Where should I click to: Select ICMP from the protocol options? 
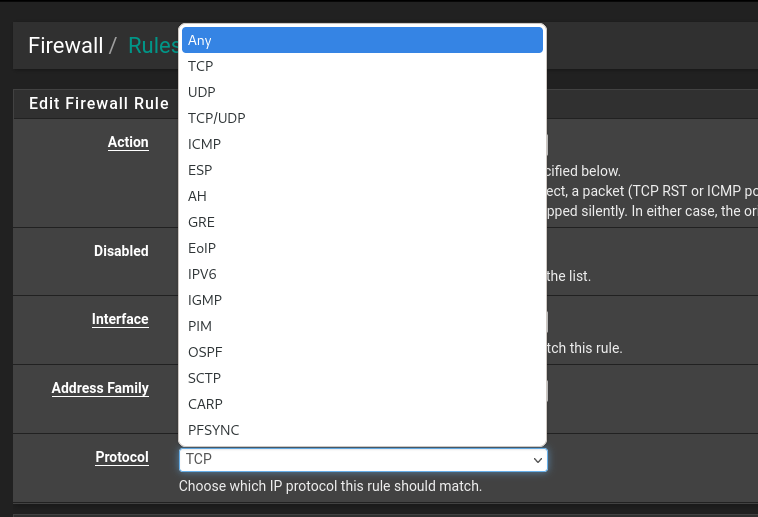point(362,144)
